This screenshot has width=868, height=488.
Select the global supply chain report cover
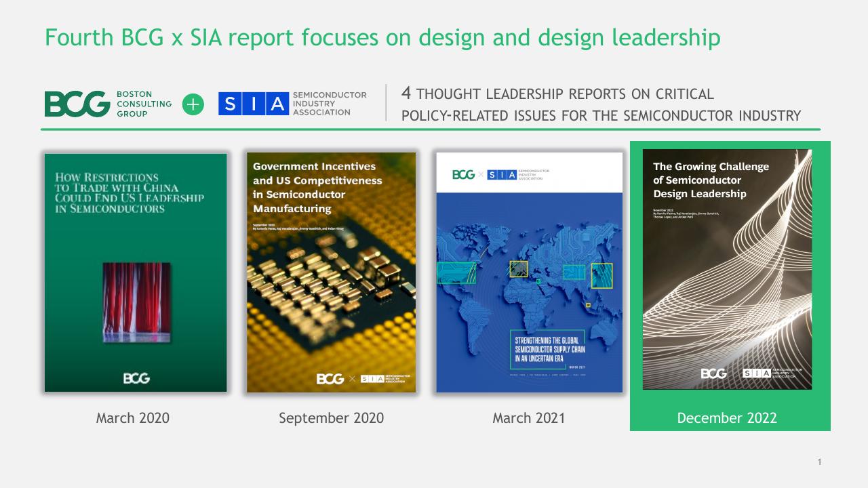(529, 272)
